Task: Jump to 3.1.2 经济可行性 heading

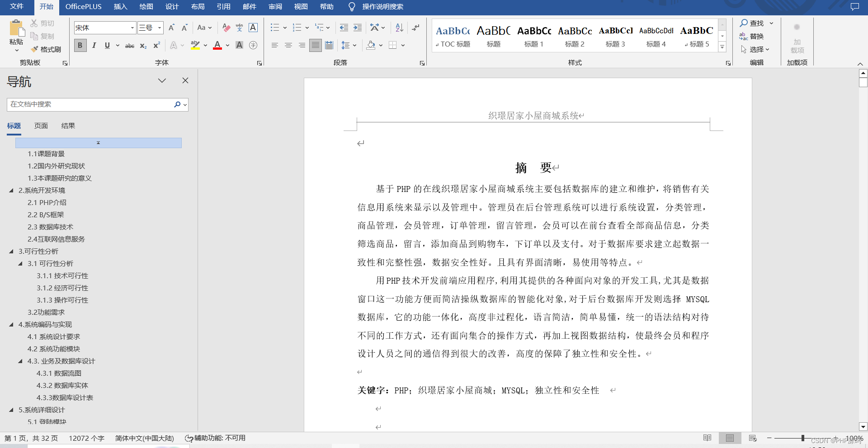Action: pyautogui.click(x=62, y=288)
